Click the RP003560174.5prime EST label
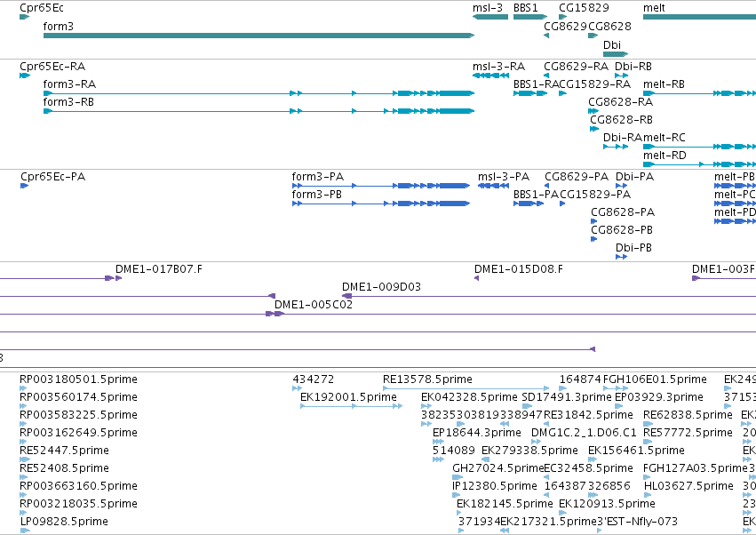This screenshot has height=535, width=756. pyautogui.click(x=78, y=397)
